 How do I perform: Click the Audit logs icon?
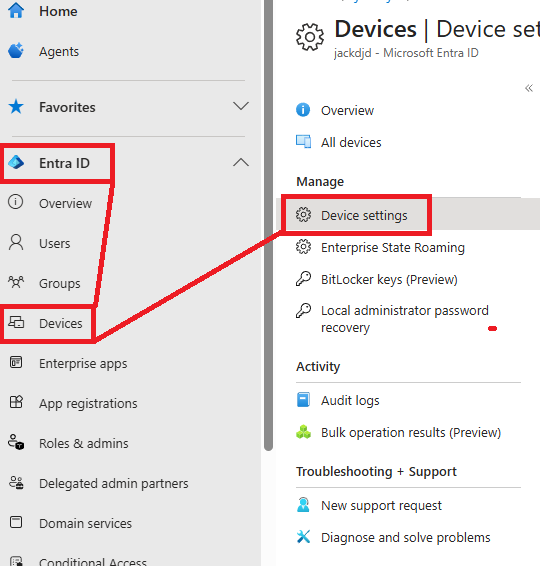coord(303,400)
